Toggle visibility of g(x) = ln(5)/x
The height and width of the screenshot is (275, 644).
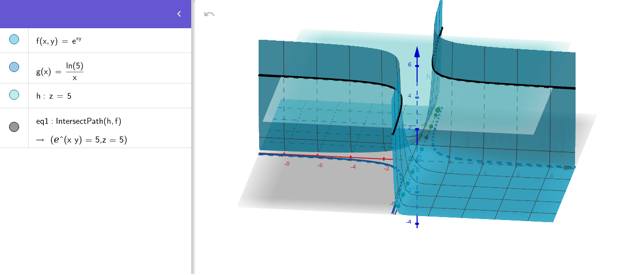pos(14,67)
